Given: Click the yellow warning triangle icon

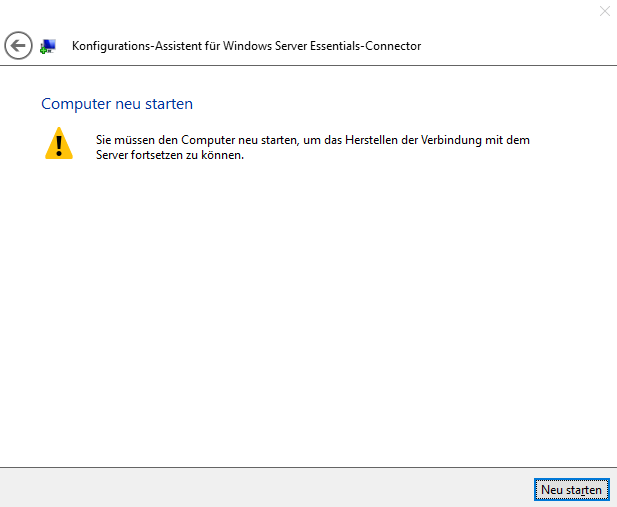Looking at the screenshot, I should 59,143.
